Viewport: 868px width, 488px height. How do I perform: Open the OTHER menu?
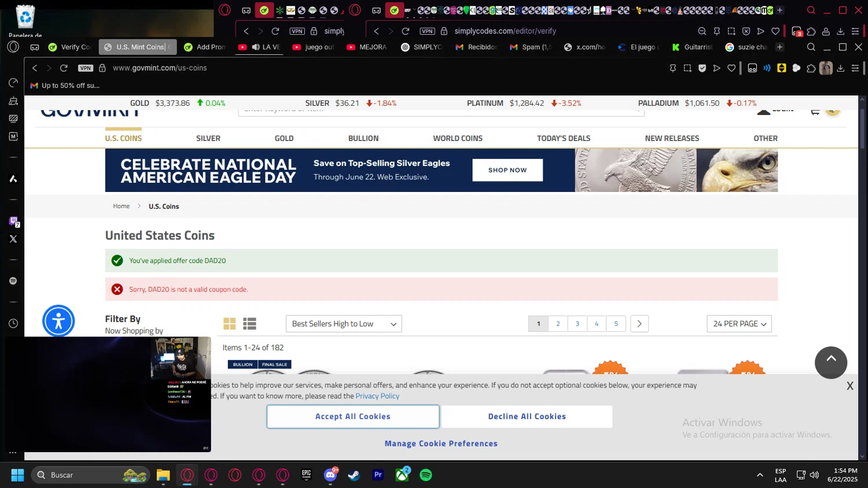(x=766, y=138)
